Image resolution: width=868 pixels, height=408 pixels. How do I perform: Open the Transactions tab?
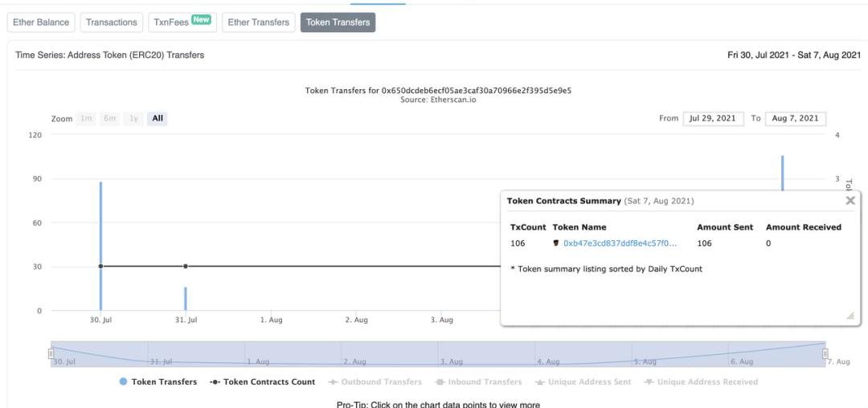[111, 22]
